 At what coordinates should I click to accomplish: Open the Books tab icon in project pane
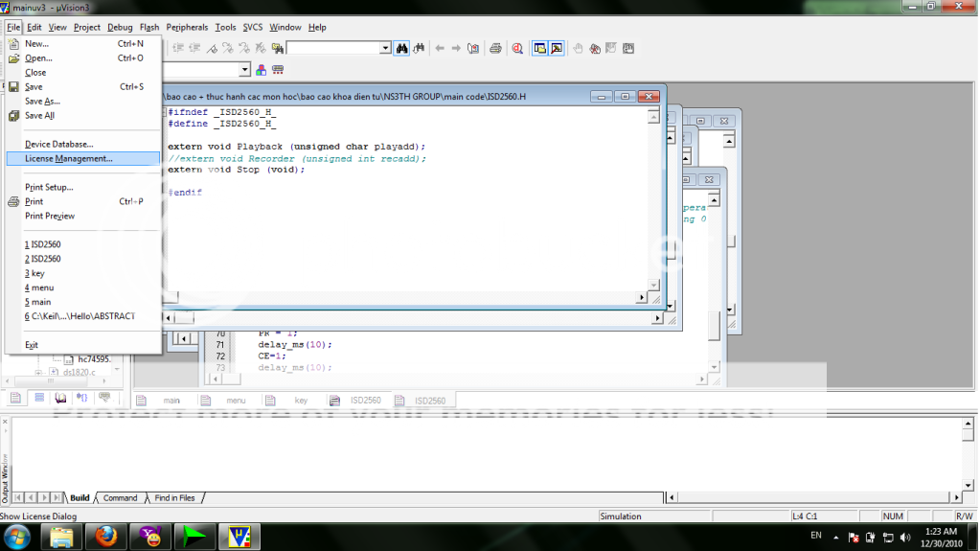(60, 397)
